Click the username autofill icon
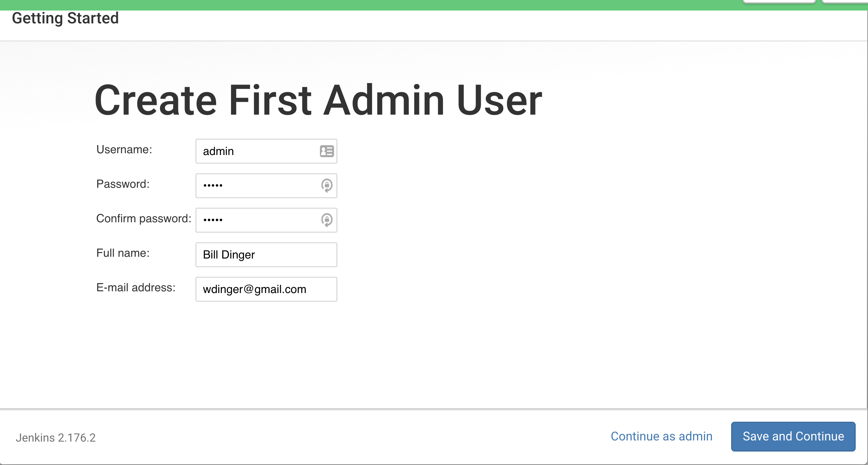The height and width of the screenshot is (465, 868). click(326, 150)
